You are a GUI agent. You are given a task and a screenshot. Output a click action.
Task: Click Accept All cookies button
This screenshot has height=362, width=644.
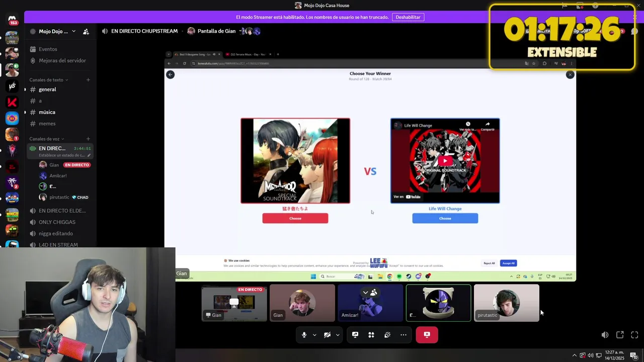pos(508,263)
